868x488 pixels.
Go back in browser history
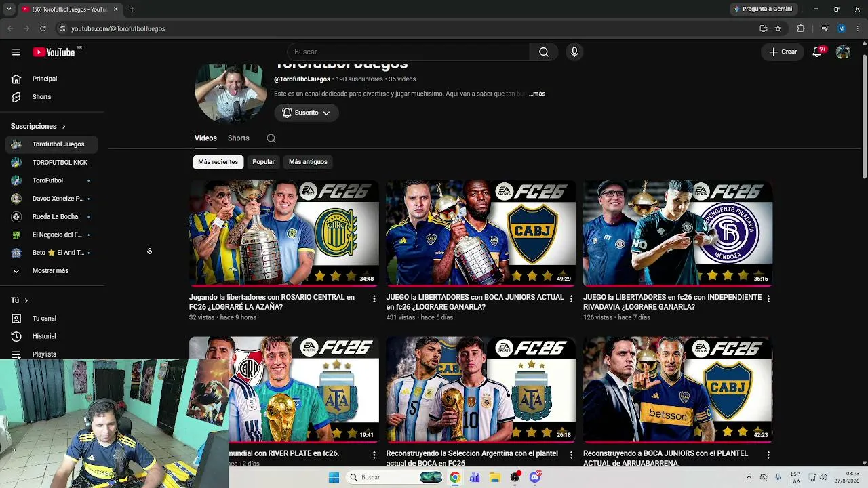point(10,28)
